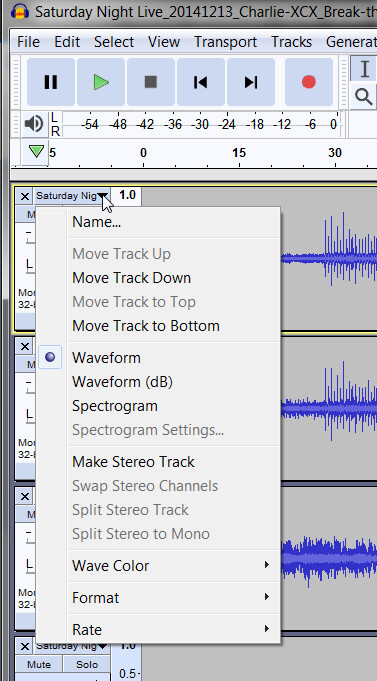Click the Mute button on the bottom track
377x681 pixels.
point(39,664)
